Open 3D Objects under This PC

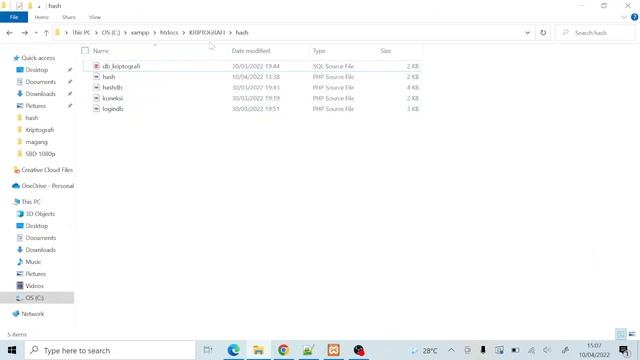coord(40,214)
